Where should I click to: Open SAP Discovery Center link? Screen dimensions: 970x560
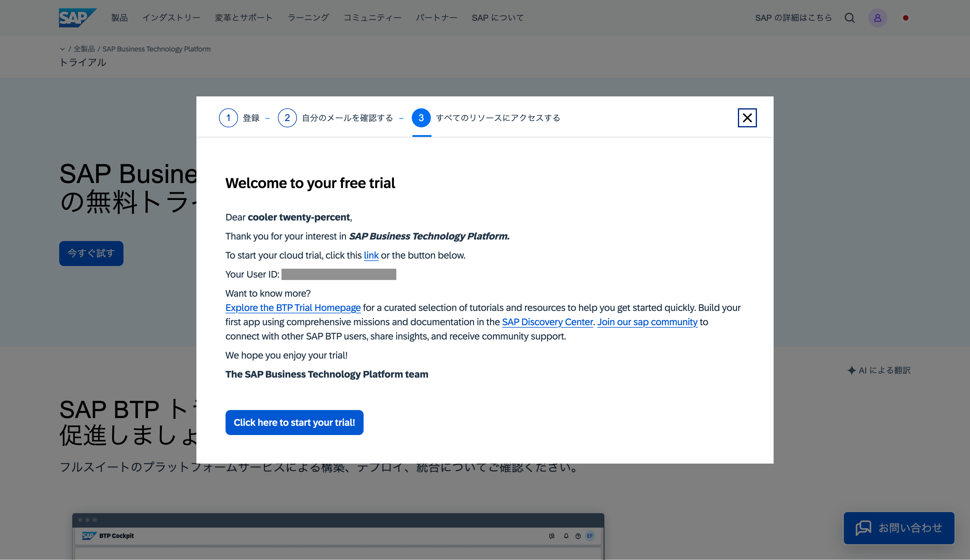(x=547, y=322)
